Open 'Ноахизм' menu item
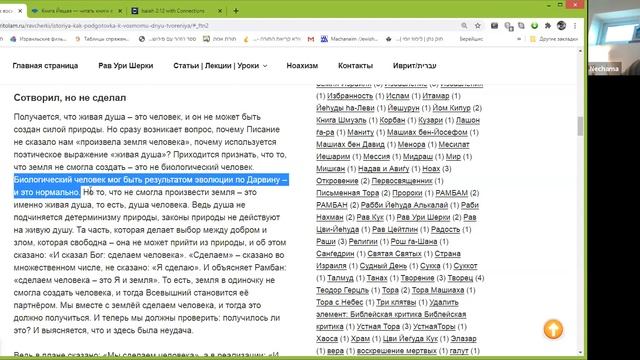The image size is (640, 360). point(302,66)
